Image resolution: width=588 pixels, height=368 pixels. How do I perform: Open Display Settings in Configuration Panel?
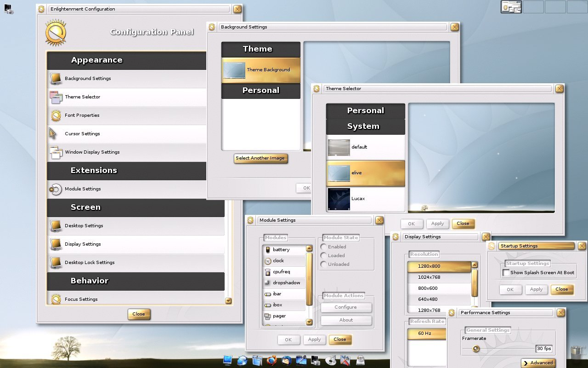pyautogui.click(x=136, y=244)
